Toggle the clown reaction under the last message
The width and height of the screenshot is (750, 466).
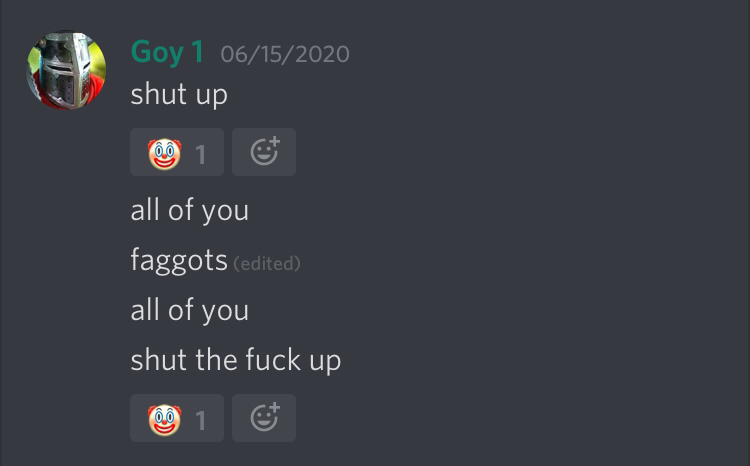(177, 418)
